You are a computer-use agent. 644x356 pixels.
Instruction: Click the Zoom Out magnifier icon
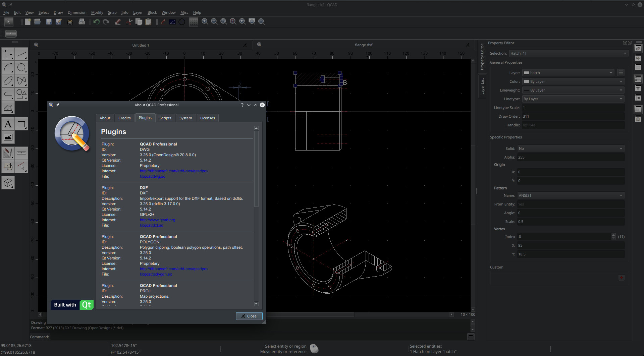pos(214,22)
